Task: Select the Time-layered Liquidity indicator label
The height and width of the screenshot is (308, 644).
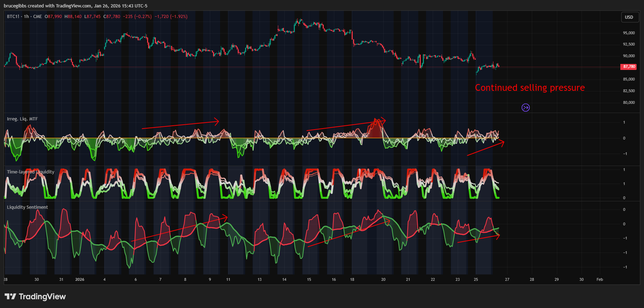Action: tap(31, 172)
